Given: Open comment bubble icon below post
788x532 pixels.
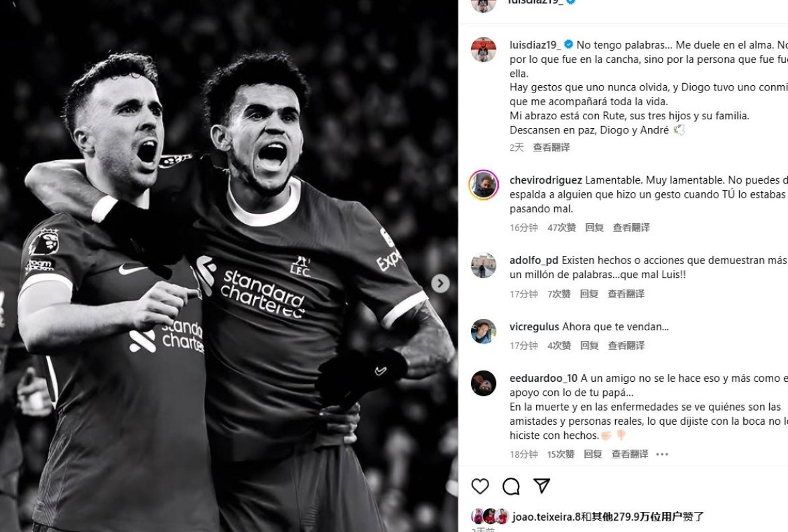Looking at the screenshot, I should [511, 486].
